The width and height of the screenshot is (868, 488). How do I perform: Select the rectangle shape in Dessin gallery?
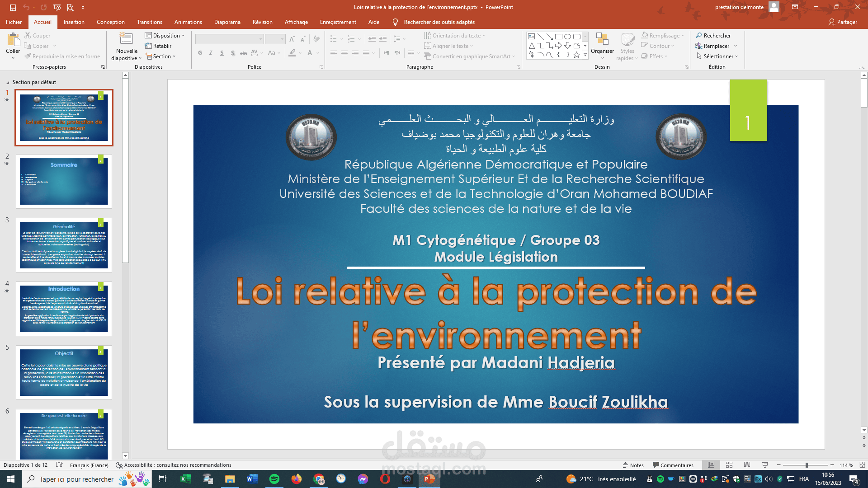pos(559,35)
